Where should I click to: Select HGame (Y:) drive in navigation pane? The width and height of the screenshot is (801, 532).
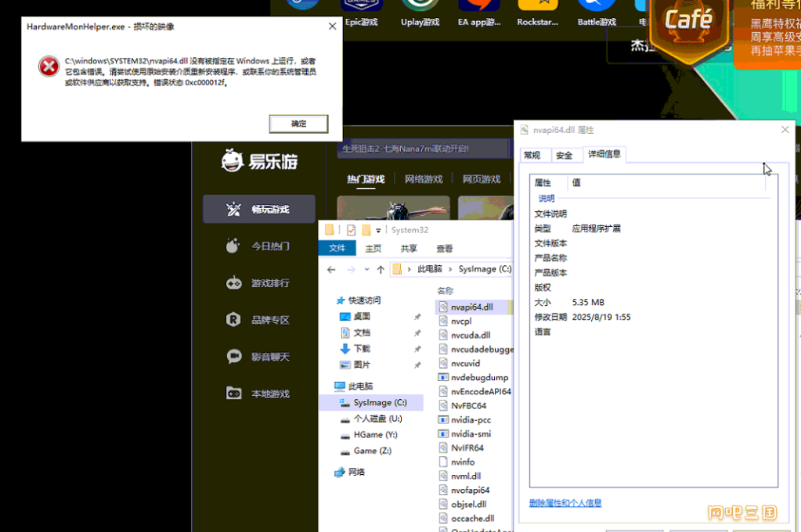pyautogui.click(x=375, y=435)
